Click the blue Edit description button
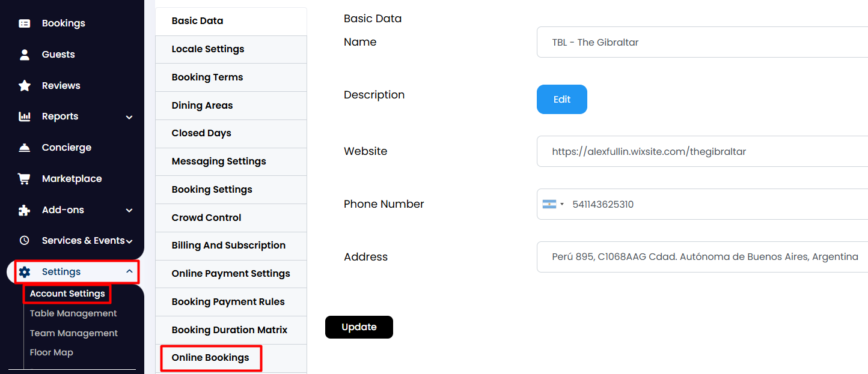 (x=562, y=100)
